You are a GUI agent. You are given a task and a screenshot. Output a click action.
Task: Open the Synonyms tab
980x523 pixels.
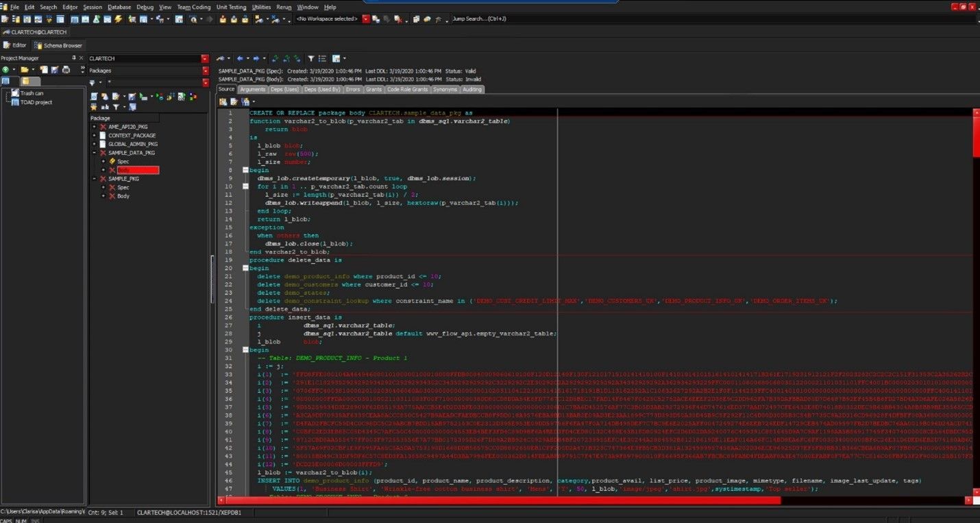pos(445,89)
